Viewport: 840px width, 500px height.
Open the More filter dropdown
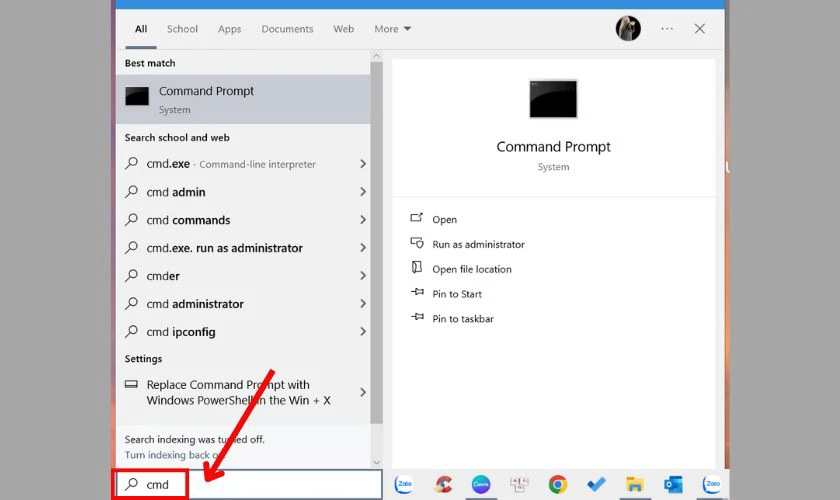pos(392,29)
